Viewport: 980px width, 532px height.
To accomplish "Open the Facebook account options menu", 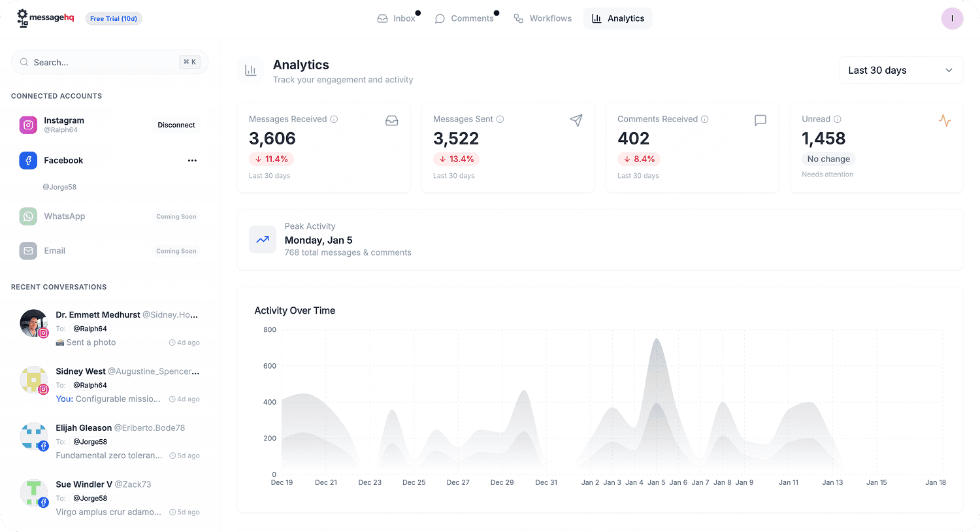I will (x=191, y=160).
